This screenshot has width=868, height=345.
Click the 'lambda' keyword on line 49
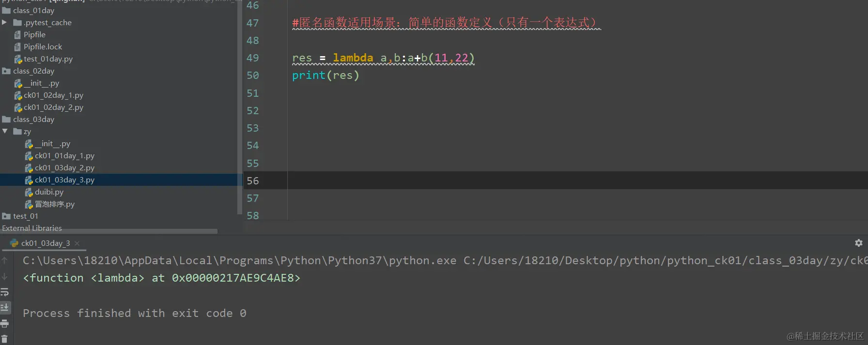pos(353,58)
